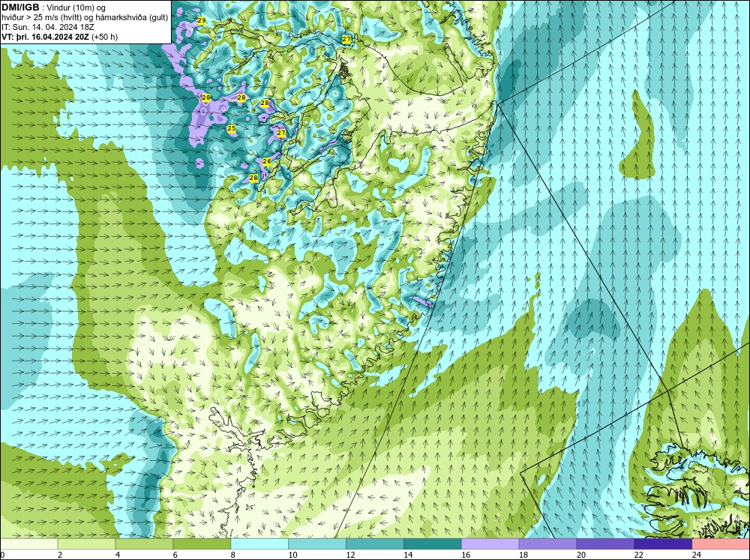Pick the medium teal 12–14 legend swatch

click(x=375, y=544)
